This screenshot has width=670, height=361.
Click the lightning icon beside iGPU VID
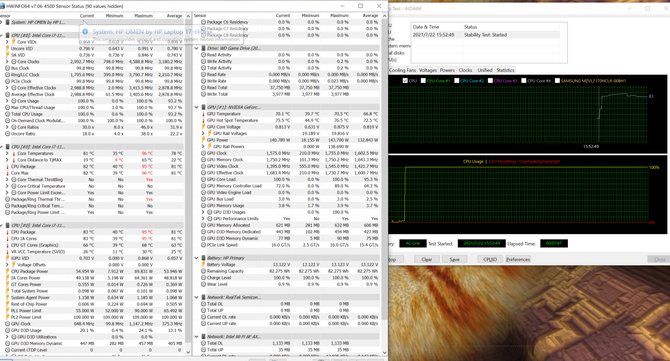point(7,258)
